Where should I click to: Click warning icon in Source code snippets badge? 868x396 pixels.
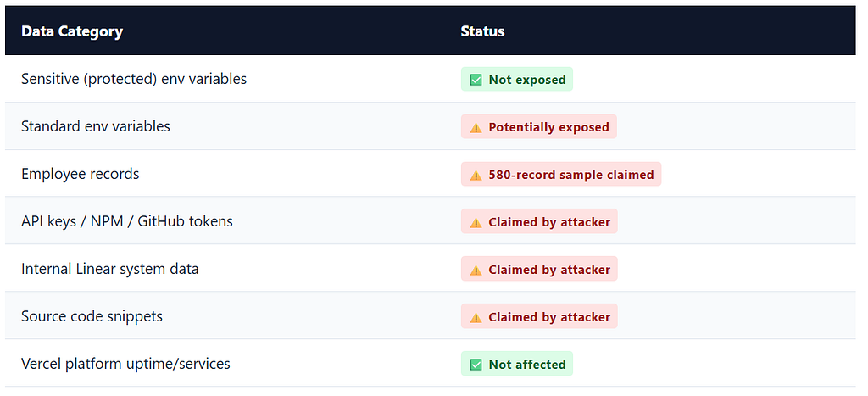click(476, 318)
